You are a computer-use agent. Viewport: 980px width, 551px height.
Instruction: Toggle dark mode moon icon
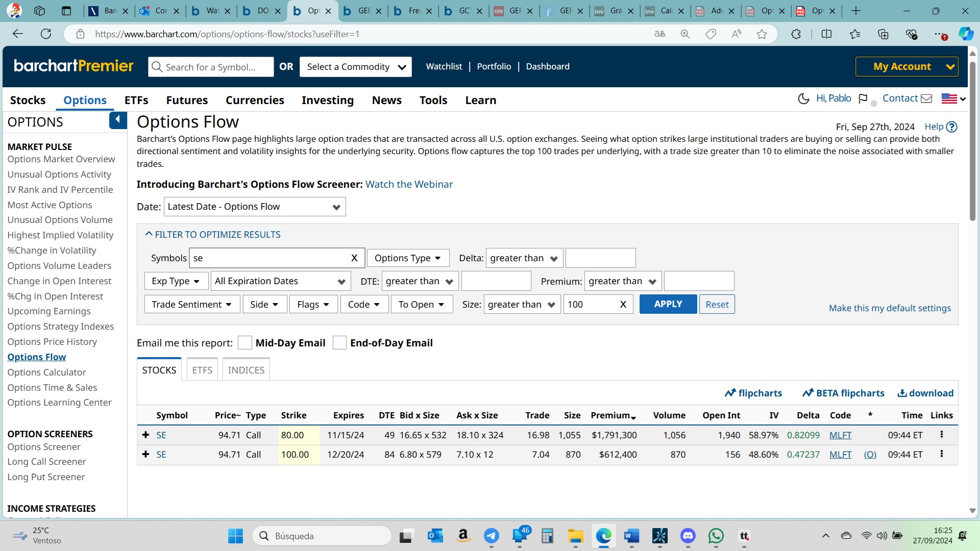[803, 98]
